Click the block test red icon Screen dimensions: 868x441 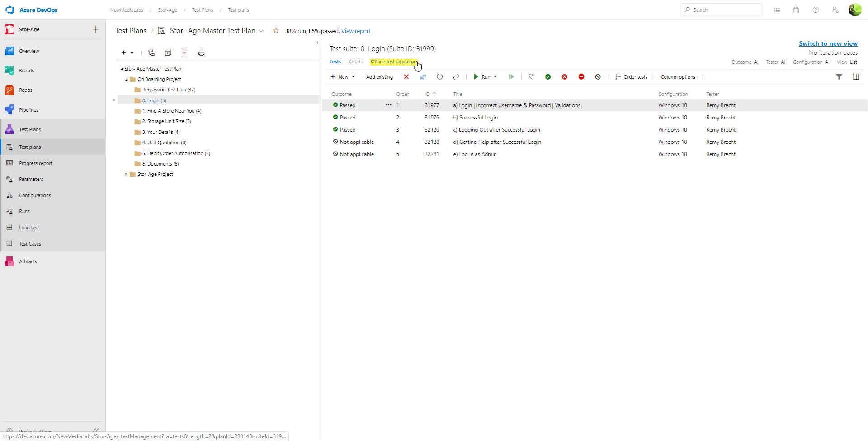tap(581, 77)
